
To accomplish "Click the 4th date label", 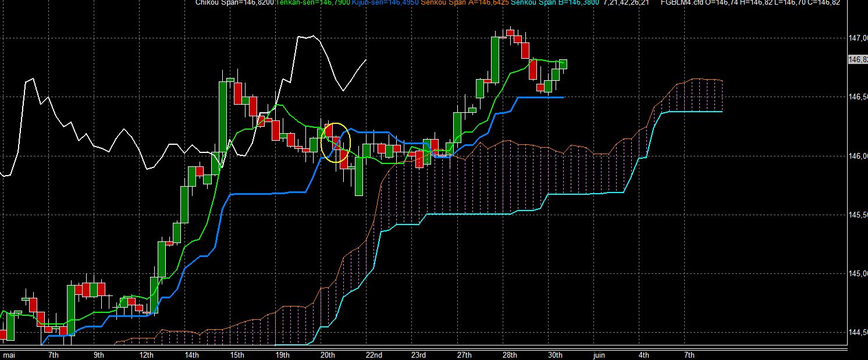I will (643, 355).
